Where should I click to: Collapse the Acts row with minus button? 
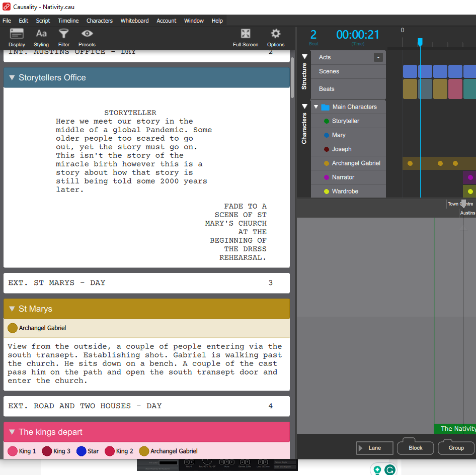(378, 57)
